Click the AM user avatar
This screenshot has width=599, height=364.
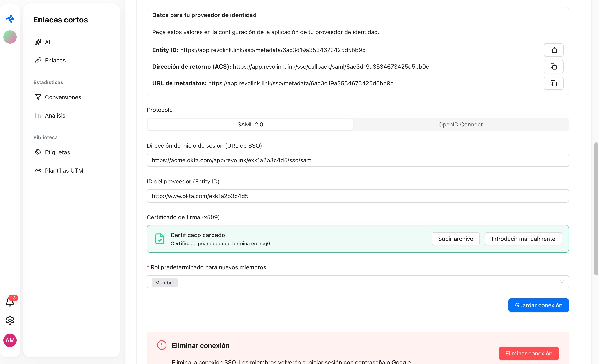10,340
